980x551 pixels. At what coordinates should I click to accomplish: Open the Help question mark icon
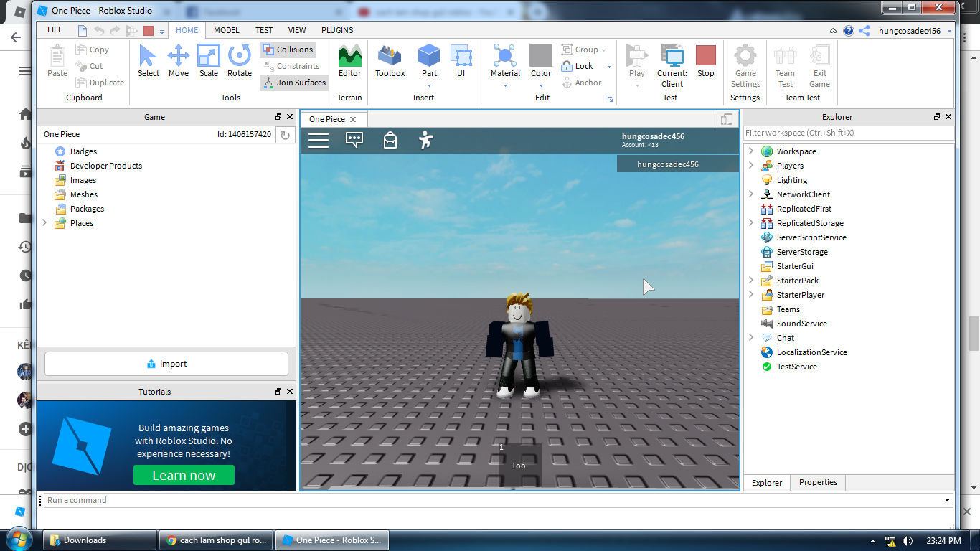(849, 31)
